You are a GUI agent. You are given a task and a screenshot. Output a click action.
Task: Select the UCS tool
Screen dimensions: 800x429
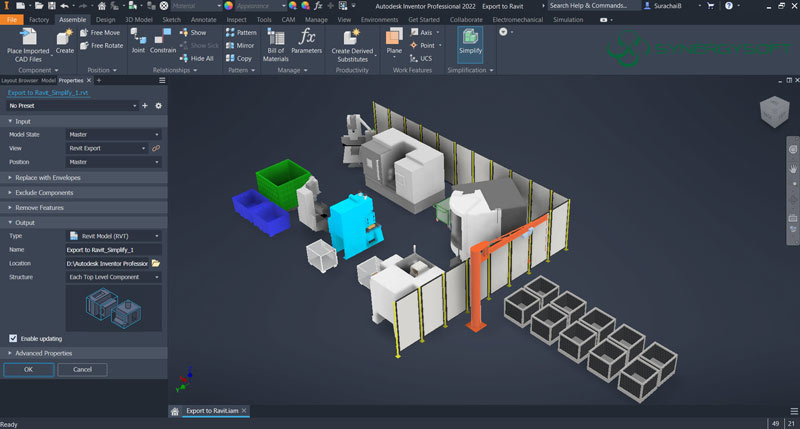(x=421, y=59)
